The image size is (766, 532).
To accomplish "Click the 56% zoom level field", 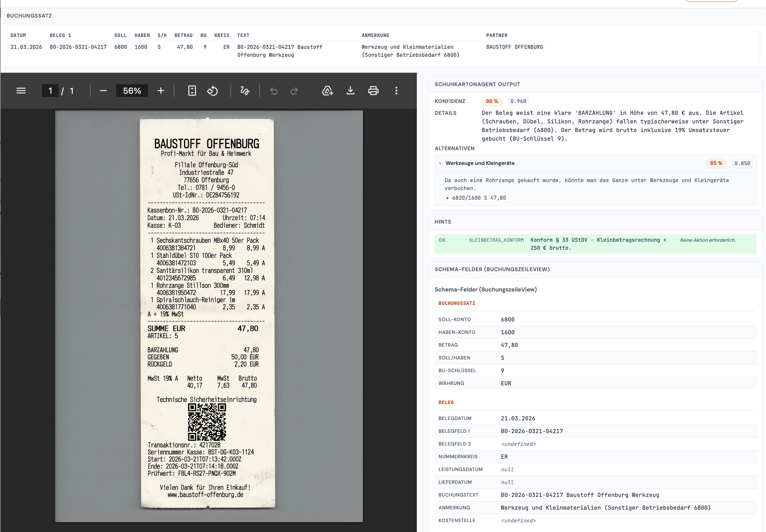I will 132,91.
